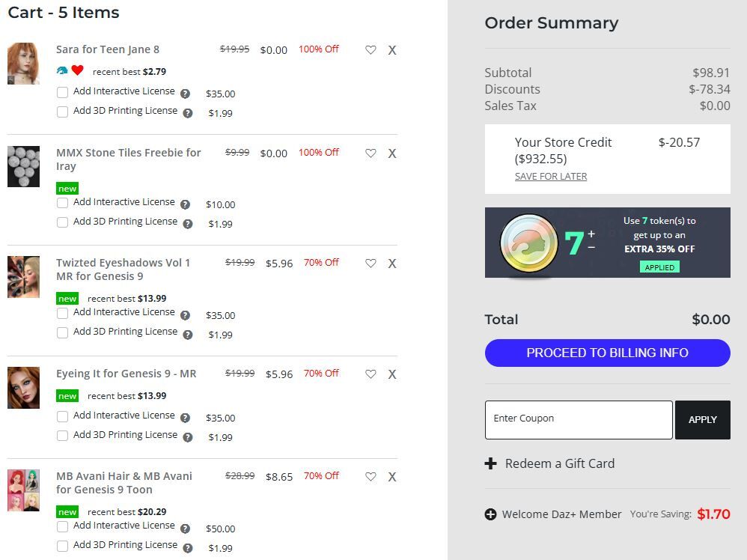Remove MMX Stone Tiles Freebie from cart

[391, 153]
